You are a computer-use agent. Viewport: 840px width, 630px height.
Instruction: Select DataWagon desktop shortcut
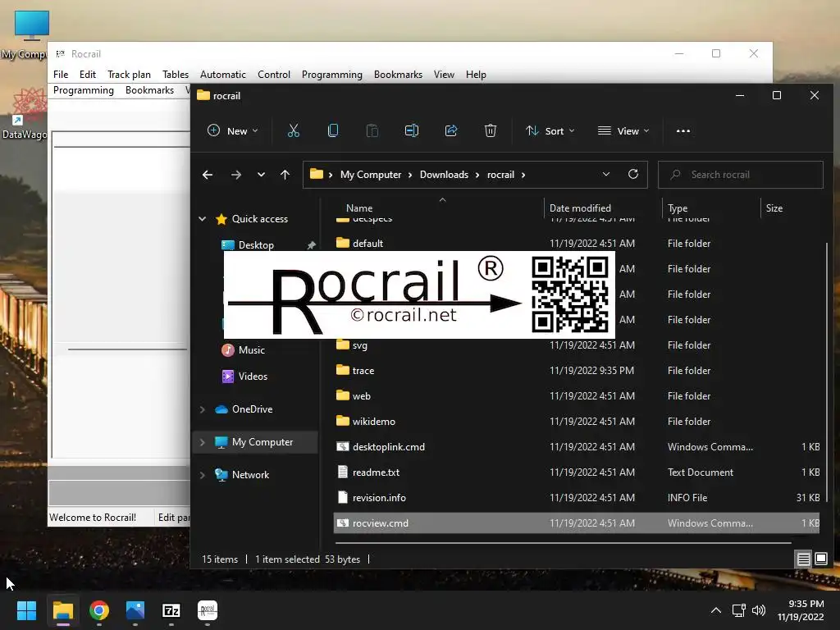pos(25,114)
